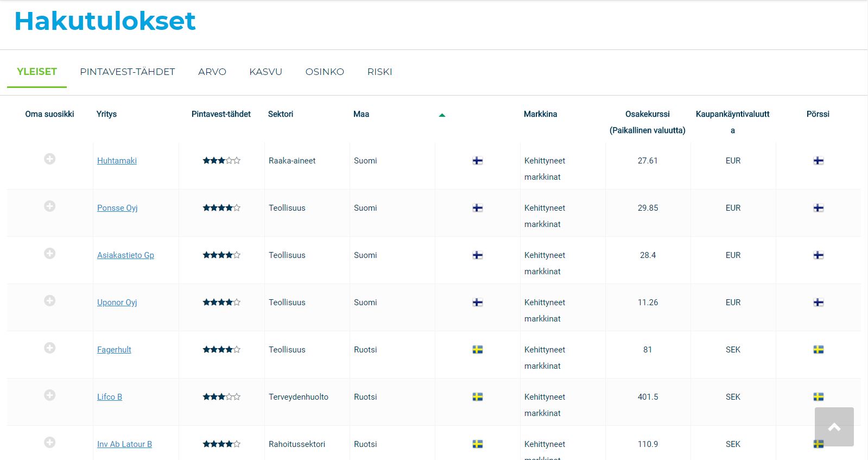Click Sweden country flag in Inv Ab Latour B row
The image size is (868, 460).
(x=478, y=444)
